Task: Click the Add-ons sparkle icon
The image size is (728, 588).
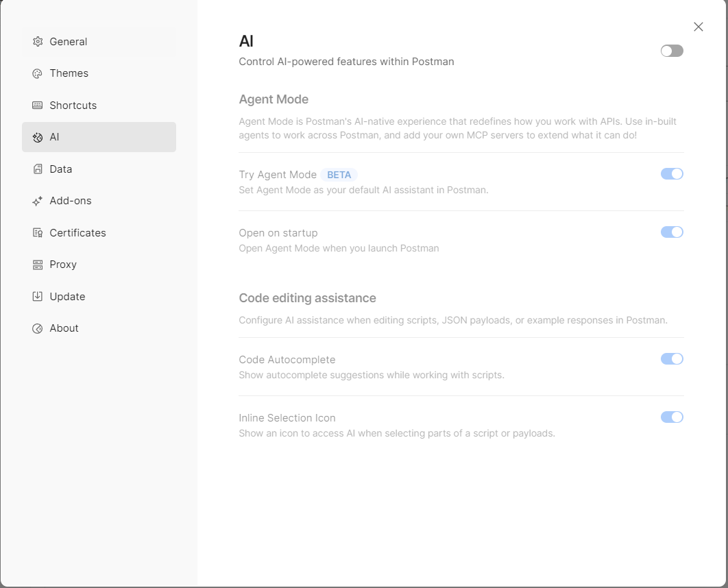Action: tap(38, 201)
